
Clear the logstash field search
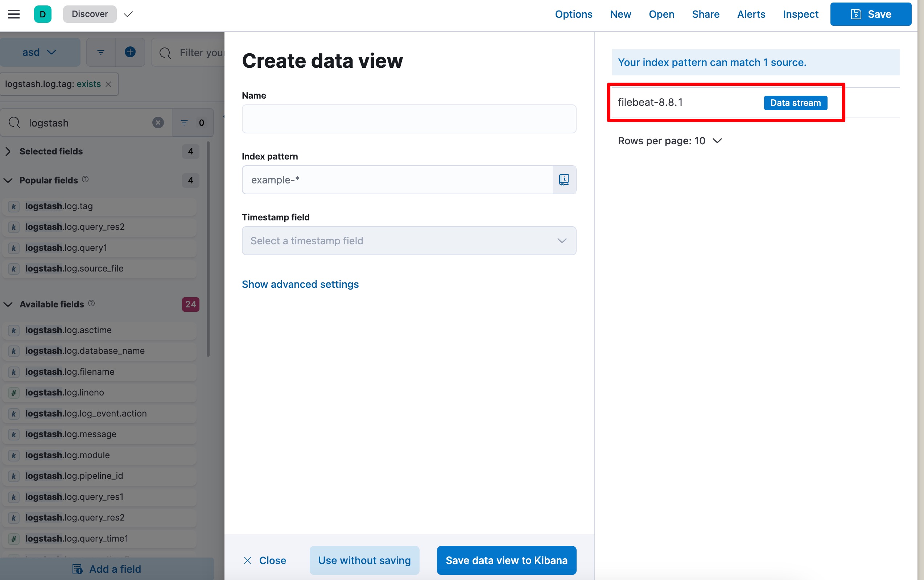tap(158, 123)
